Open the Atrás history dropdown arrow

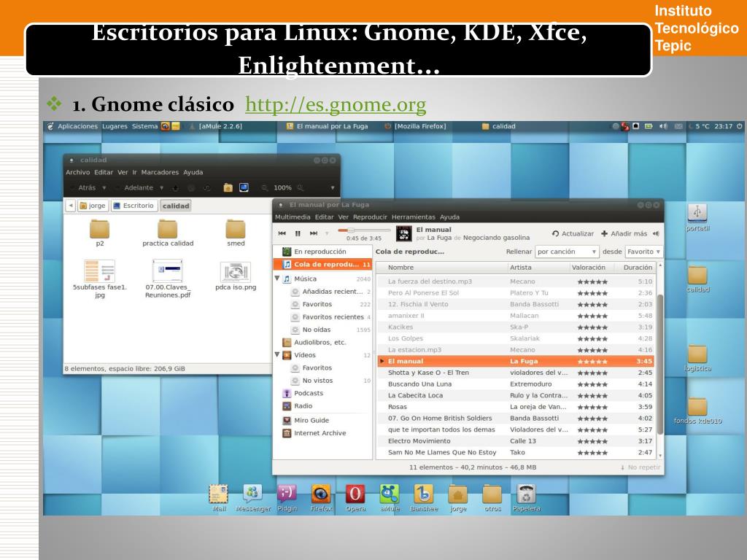click(104, 187)
